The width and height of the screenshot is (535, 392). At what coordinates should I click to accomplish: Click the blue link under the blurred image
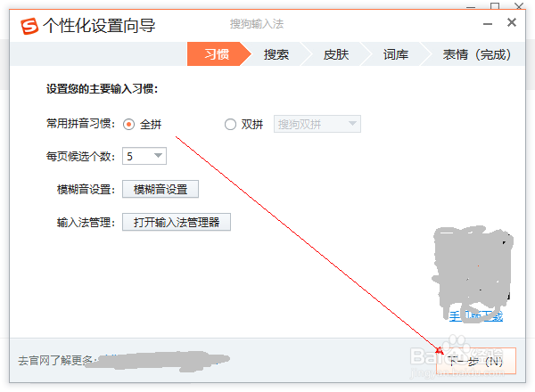click(475, 316)
